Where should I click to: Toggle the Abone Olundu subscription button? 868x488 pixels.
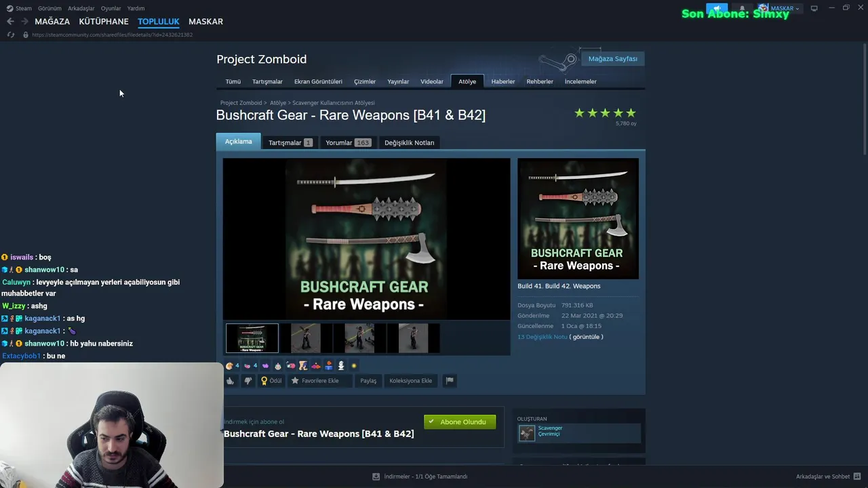coord(460,422)
